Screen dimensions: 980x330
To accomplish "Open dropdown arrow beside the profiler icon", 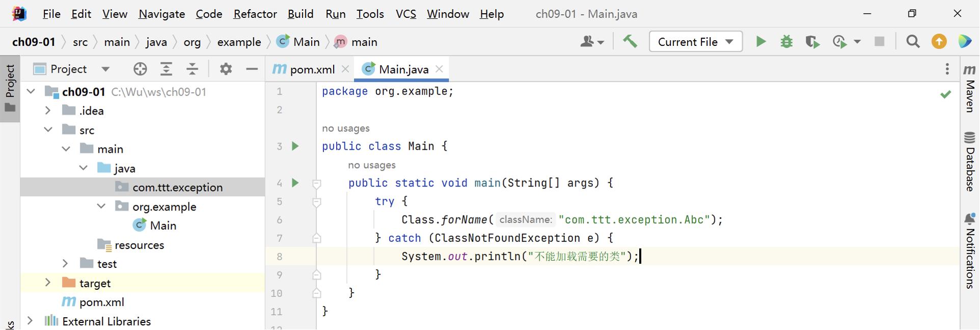I will tap(857, 42).
